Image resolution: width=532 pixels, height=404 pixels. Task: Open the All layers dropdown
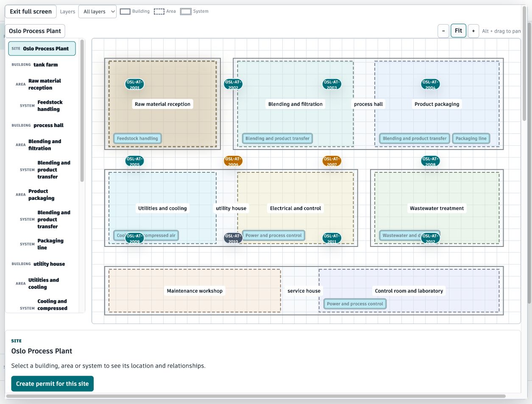point(97,11)
